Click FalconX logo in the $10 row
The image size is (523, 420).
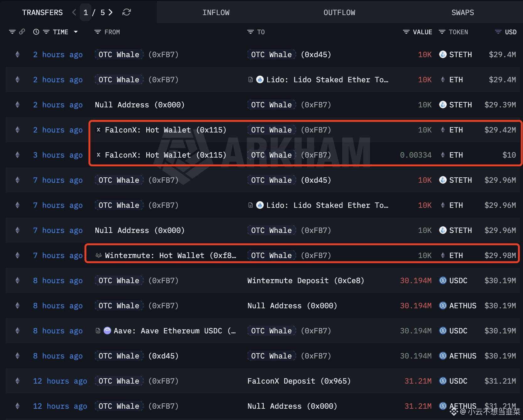(x=99, y=155)
